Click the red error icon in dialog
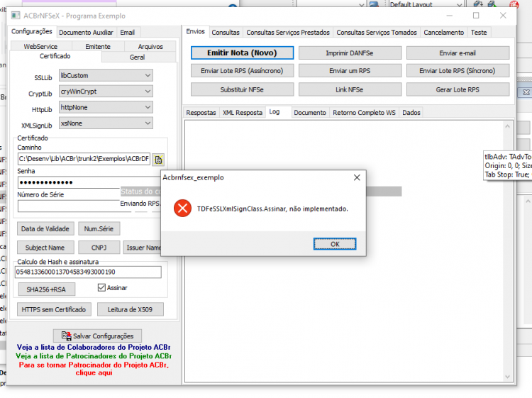Viewport: 532px width, 398px height. click(x=182, y=209)
